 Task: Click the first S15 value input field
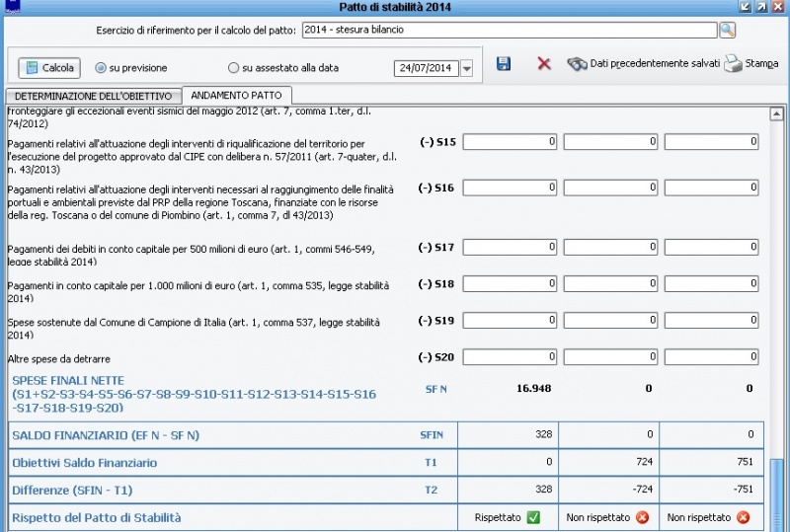click(510, 142)
